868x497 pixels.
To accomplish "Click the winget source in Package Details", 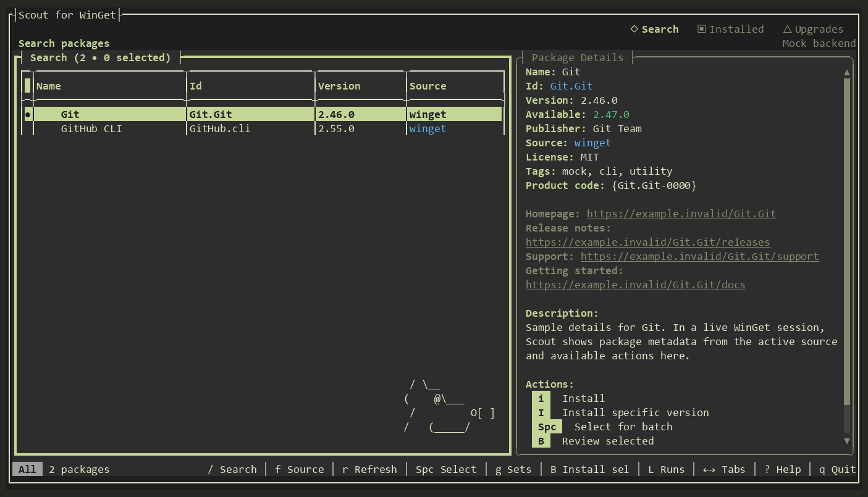I will click(592, 143).
